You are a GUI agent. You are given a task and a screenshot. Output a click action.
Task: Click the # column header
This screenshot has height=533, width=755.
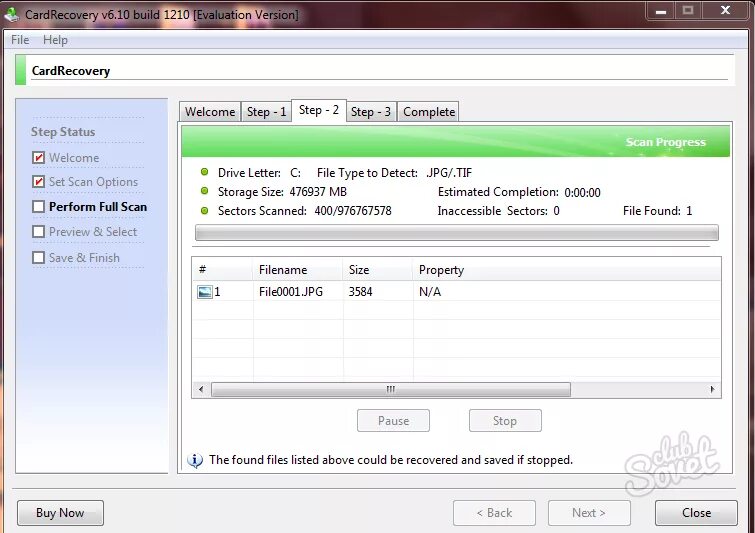[x=222, y=270]
